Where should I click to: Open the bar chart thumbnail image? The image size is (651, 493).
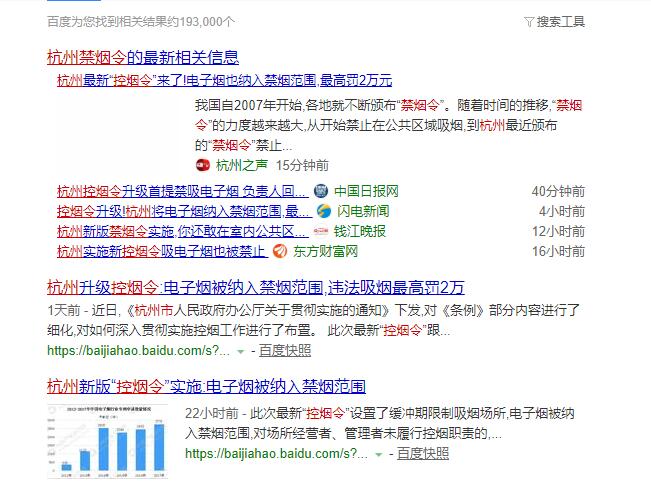coord(108,441)
